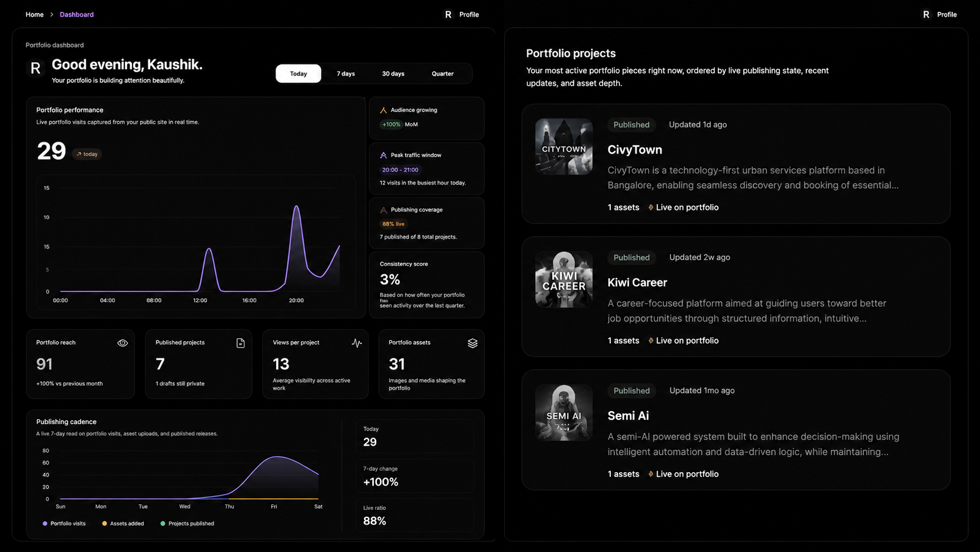Click '7 published of 8 total projects.' text

tap(418, 237)
